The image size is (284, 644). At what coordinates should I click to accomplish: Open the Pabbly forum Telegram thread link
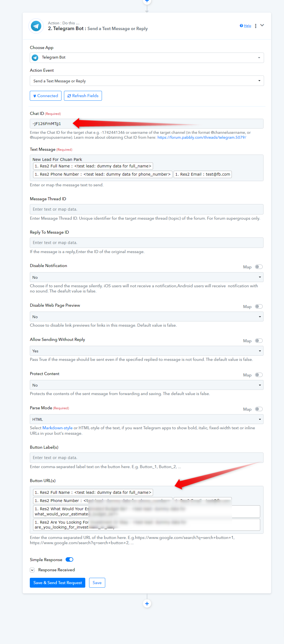click(x=202, y=137)
